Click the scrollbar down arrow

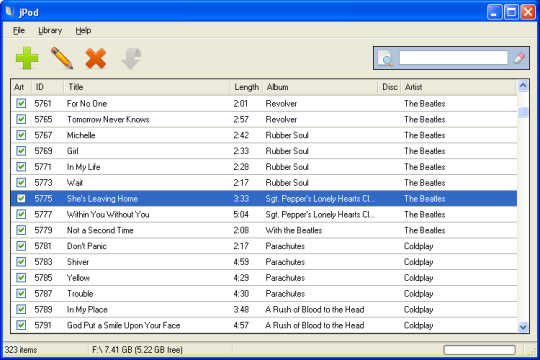pos(523,327)
